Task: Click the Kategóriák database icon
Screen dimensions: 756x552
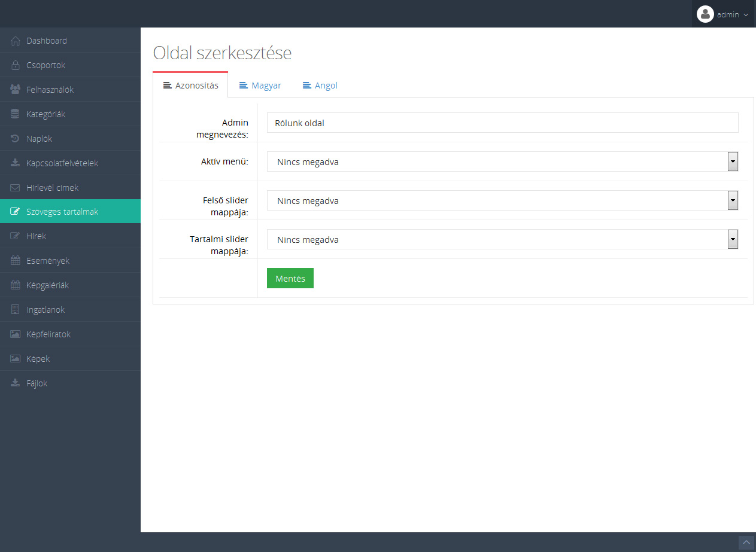Action: click(16, 114)
